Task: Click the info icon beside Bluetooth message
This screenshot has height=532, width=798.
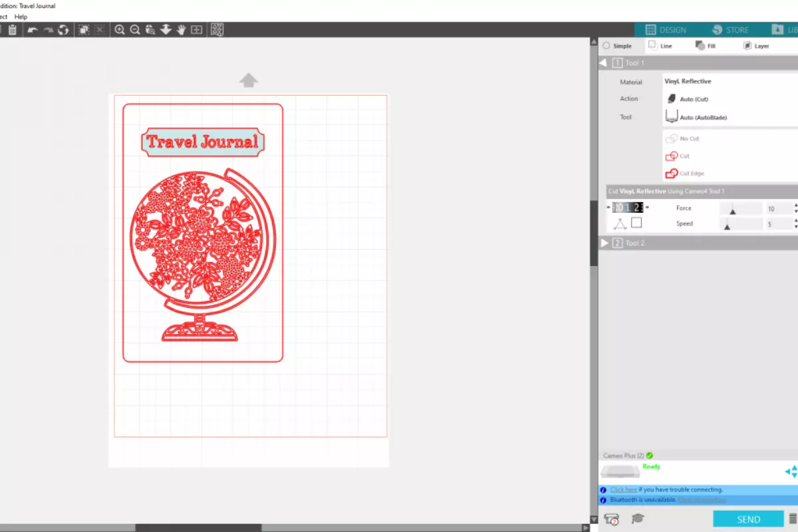Action: coord(603,499)
